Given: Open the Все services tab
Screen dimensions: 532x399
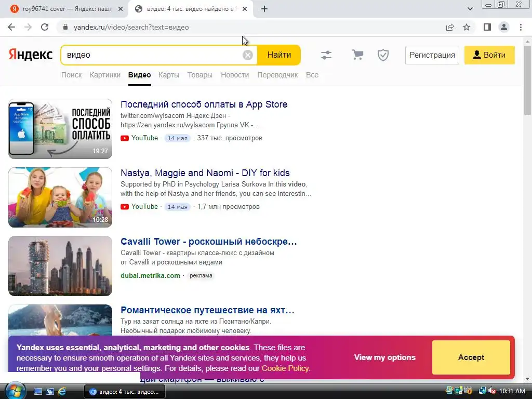Looking at the screenshot, I should tap(312, 75).
